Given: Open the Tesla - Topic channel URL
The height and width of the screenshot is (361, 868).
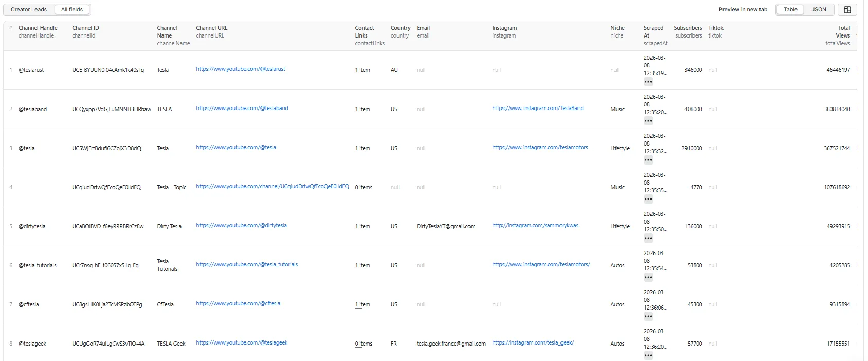Looking at the screenshot, I should 272,186.
